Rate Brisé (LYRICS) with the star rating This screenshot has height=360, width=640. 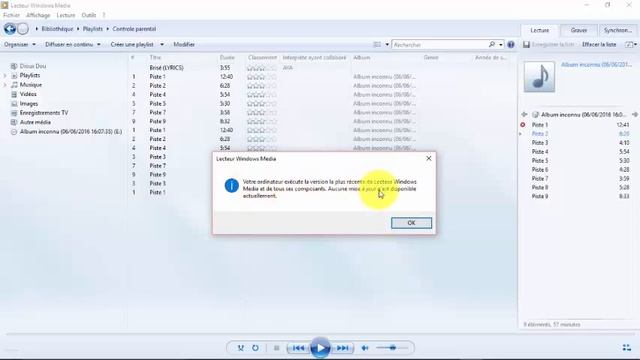(262, 68)
